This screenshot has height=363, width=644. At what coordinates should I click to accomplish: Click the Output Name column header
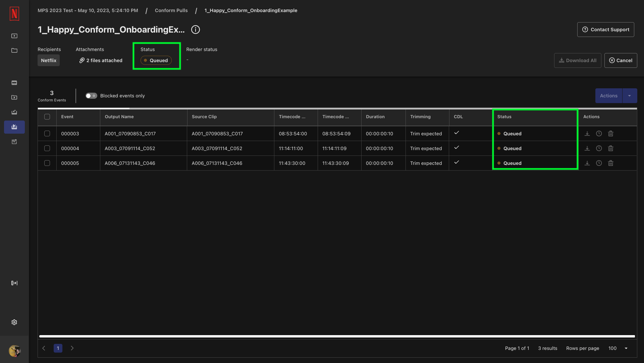pos(144,117)
